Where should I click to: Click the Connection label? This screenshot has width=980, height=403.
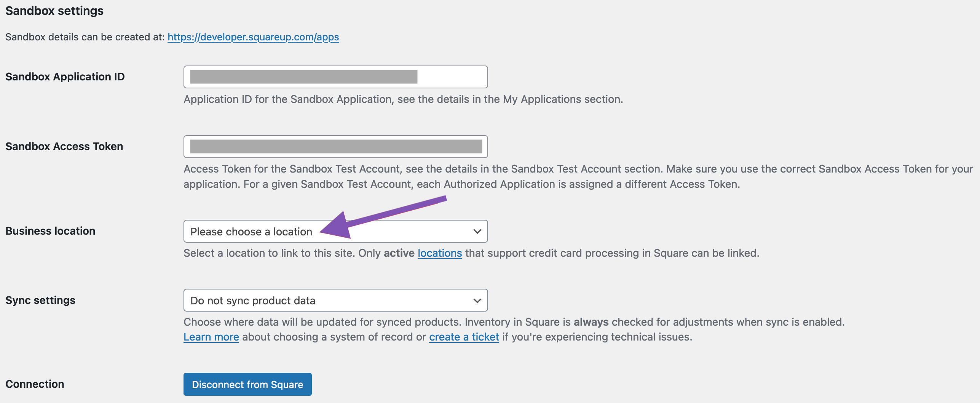pos(35,384)
